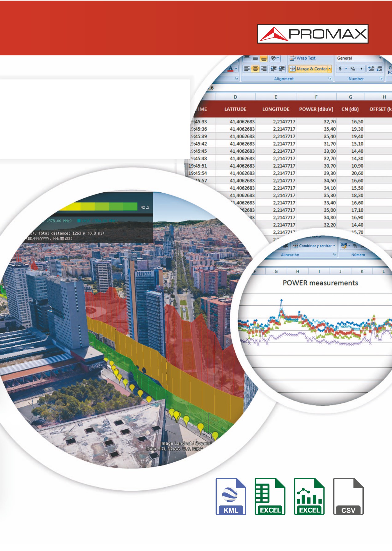Click the CN cell 19,40
Image resolution: width=392 pixels, height=551 pixels.
click(x=350, y=136)
